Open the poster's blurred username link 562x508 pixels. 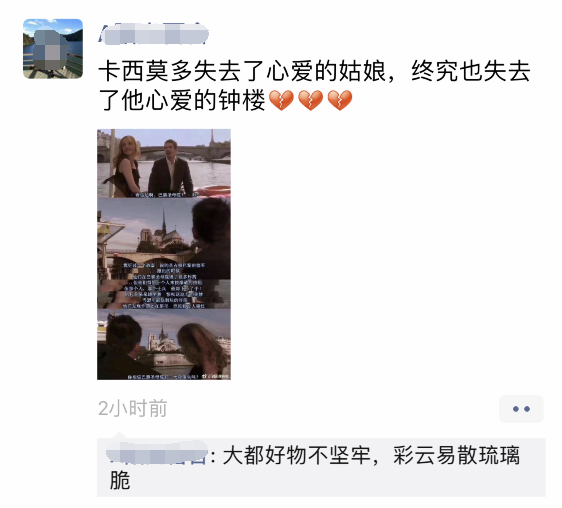click(153, 34)
